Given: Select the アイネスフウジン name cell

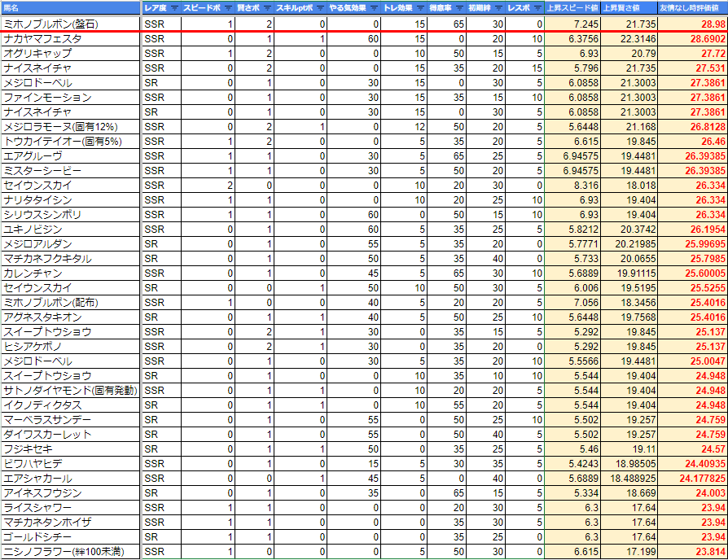Looking at the screenshot, I should coord(70,493).
